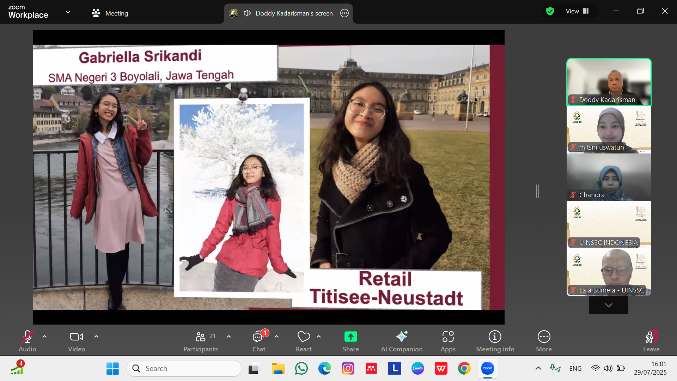
Task: Open shared screen options ellipsis in top banner
Action: 344,13
